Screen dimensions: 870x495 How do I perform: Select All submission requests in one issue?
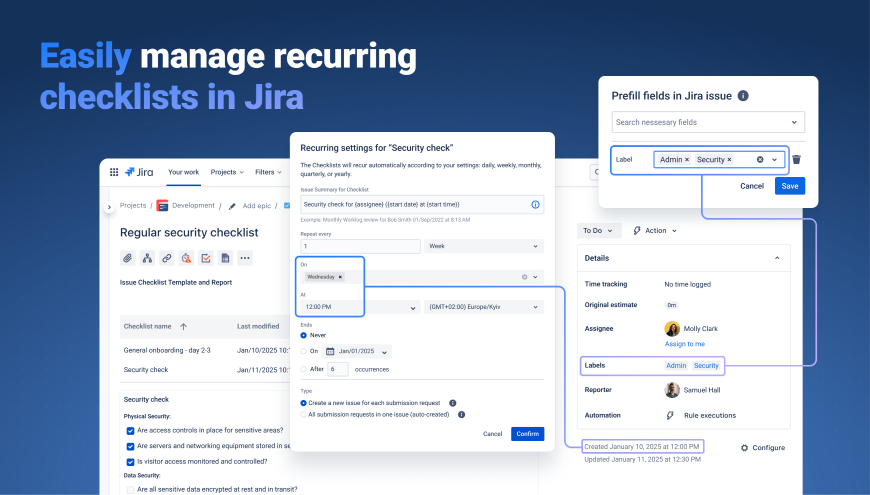coord(304,415)
